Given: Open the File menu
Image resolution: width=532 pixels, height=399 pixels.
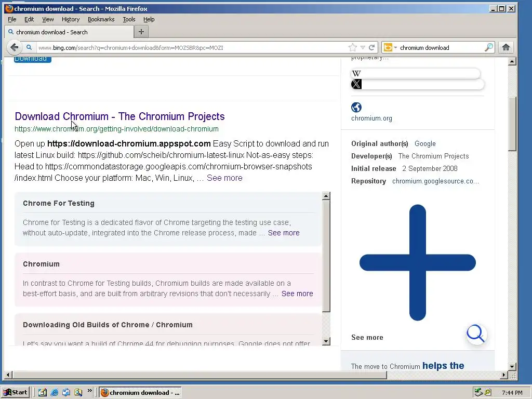Looking at the screenshot, I should pyautogui.click(x=12, y=19).
